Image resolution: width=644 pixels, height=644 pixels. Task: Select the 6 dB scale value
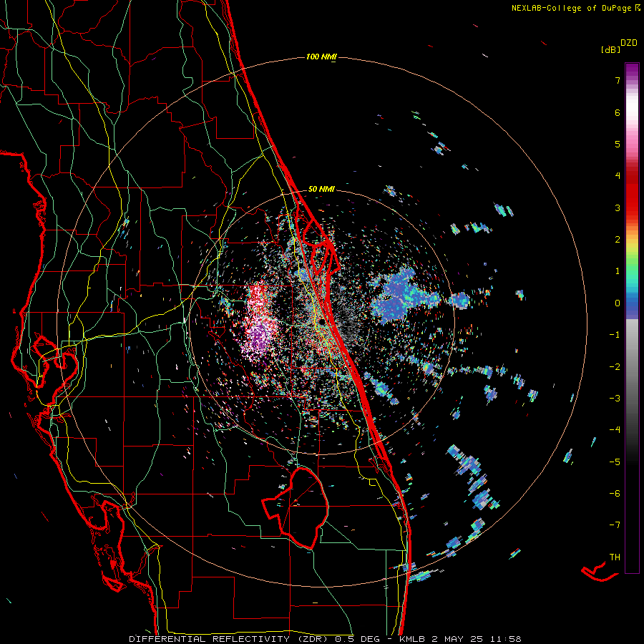pos(618,112)
